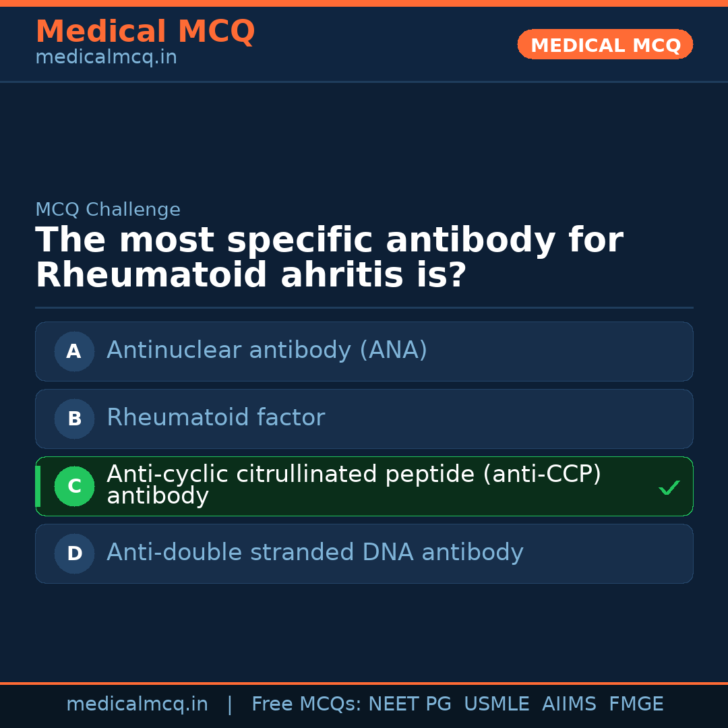Click the letter B circle badge

coord(74,419)
